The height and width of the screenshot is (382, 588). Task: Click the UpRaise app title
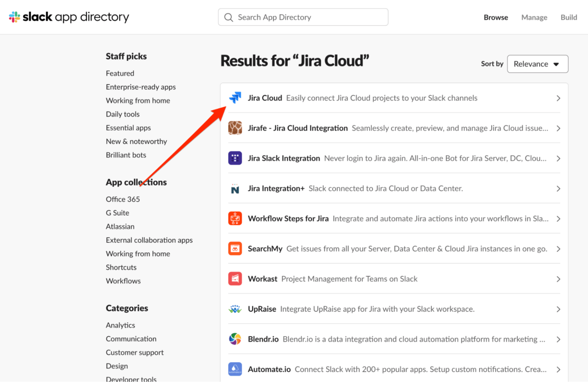click(262, 309)
